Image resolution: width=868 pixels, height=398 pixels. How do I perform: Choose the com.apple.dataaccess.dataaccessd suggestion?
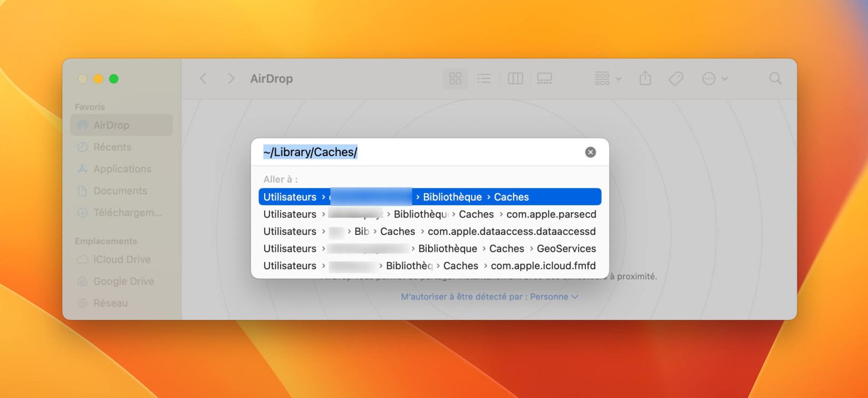(x=430, y=231)
